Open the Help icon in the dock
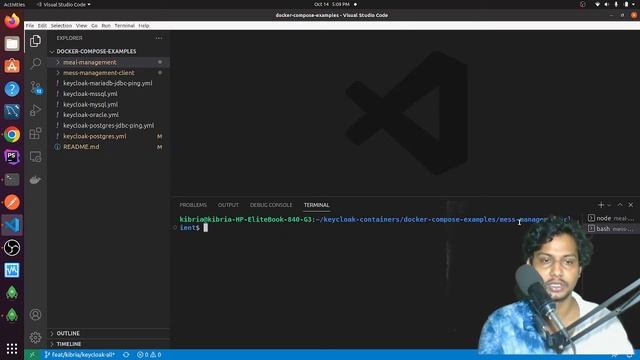 12,89
